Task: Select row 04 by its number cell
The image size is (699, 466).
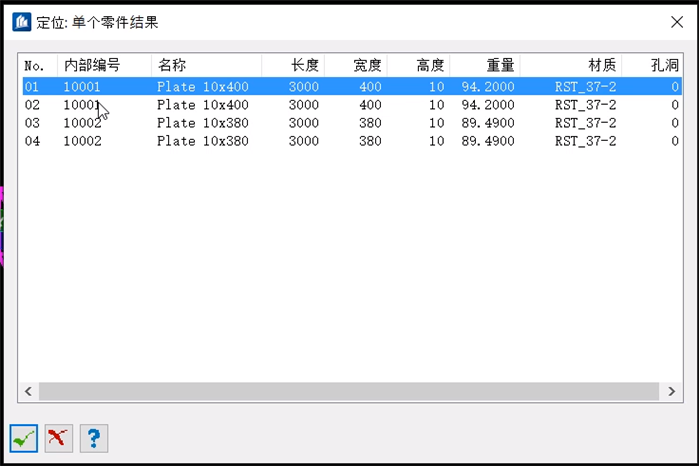Action: click(x=32, y=141)
